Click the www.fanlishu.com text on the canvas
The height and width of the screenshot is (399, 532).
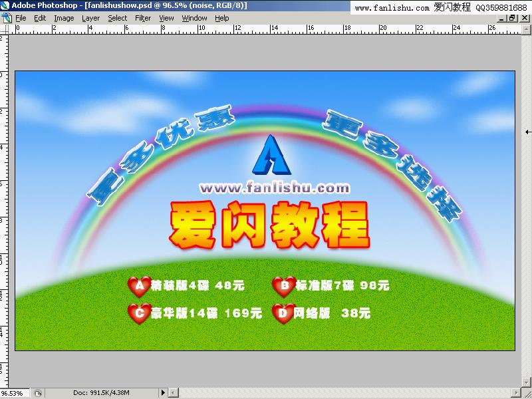(275, 188)
